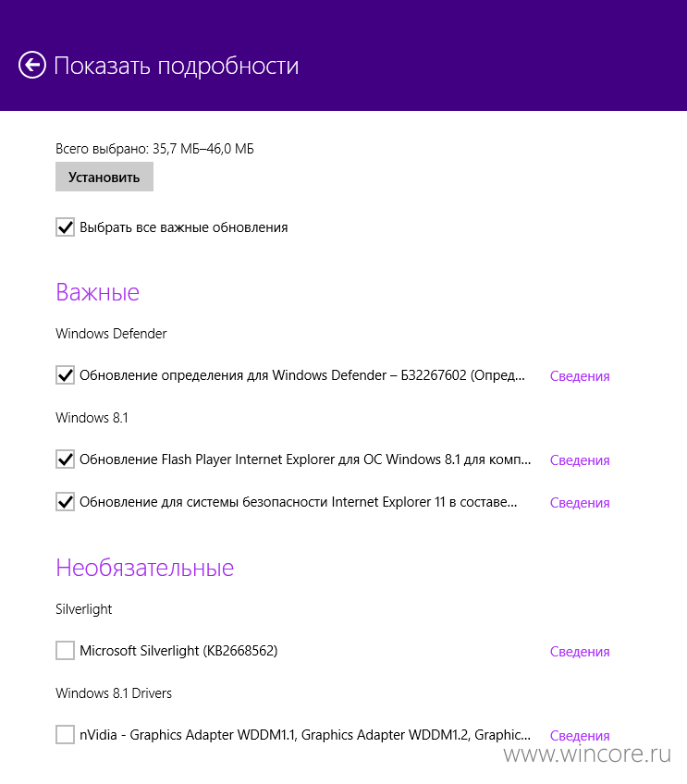Check the Microsoft Silverlight (KB2668562) box
Viewport: 687px width, 784px height.
[65, 651]
